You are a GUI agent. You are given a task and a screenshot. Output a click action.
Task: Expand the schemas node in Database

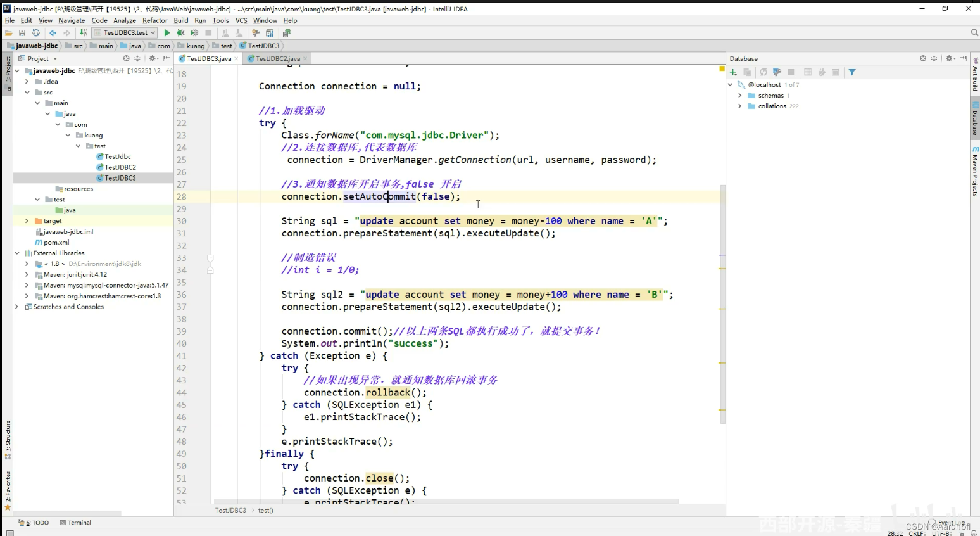point(739,95)
